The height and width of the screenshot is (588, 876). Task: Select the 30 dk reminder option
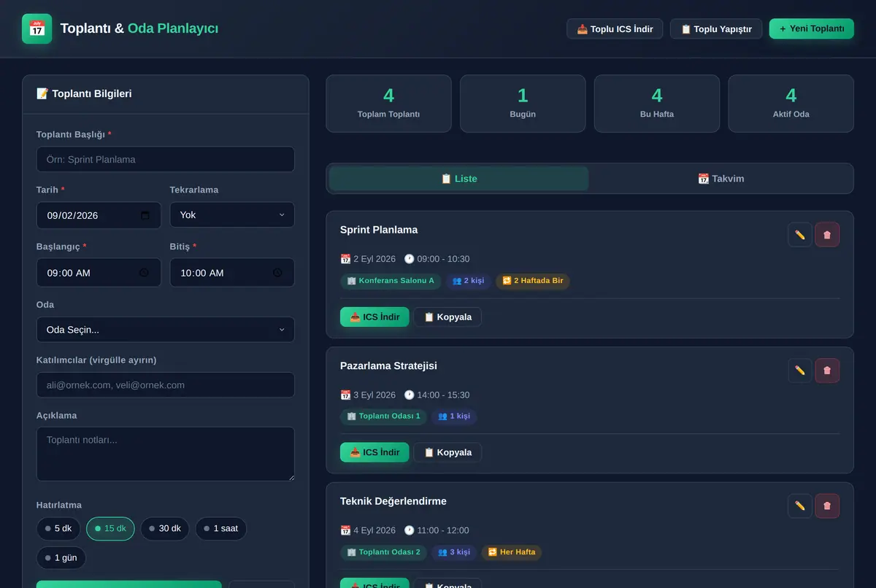(x=165, y=529)
